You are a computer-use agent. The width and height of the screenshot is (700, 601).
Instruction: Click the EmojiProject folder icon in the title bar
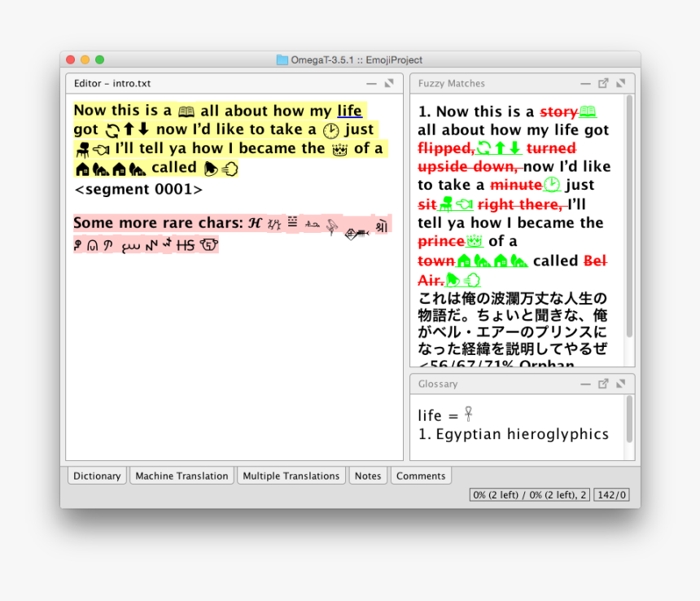coord(282,59)
